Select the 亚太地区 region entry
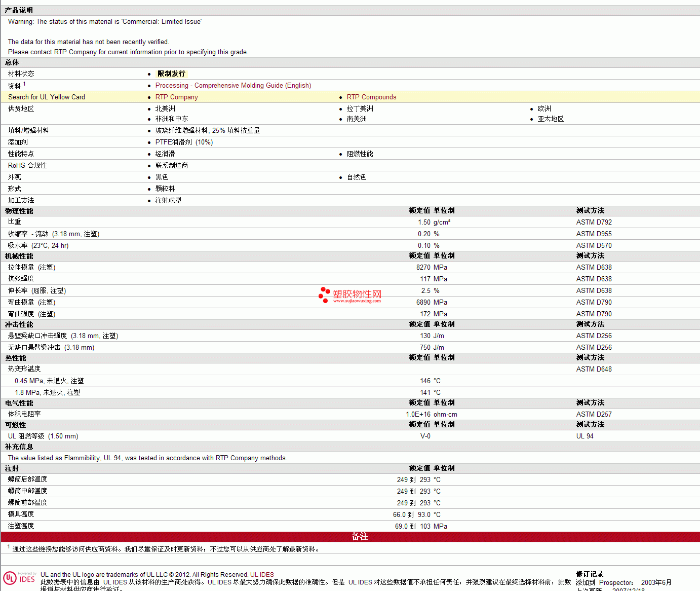Image resolution: width=700 pixels, height=591 pixels. [x=551, y=119]
